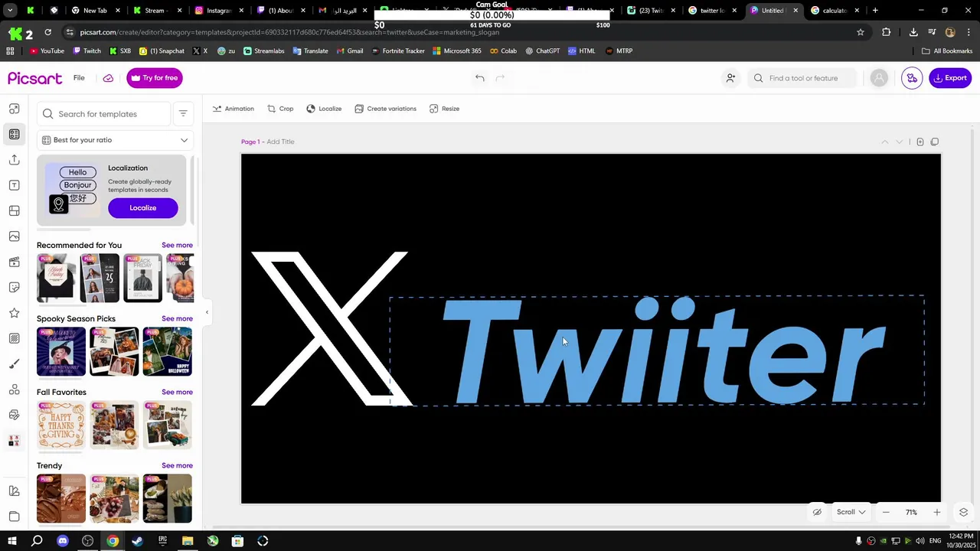
Task: Open the Scroll view mode dropdown
Action: pos(851,512)
